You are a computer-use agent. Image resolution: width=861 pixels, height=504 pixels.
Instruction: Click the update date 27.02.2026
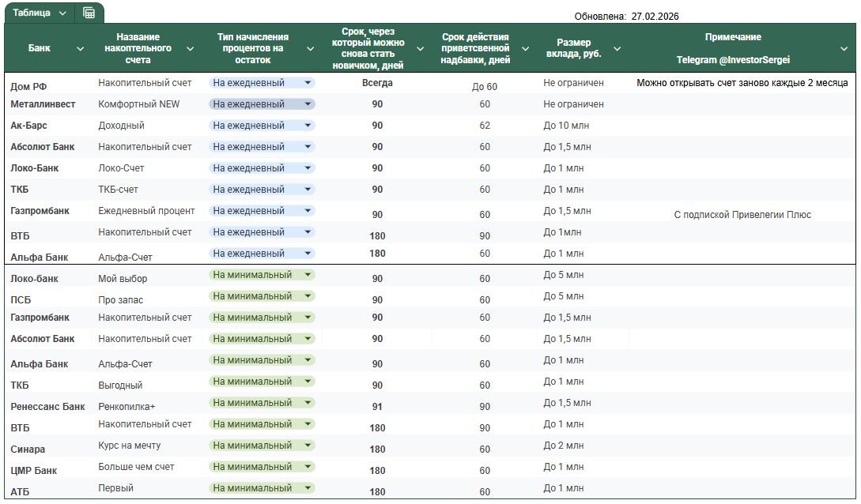[655, 17]
